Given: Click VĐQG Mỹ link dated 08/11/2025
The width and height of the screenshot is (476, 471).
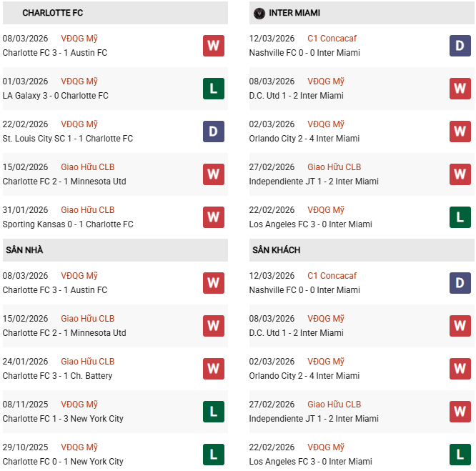Looking at the screenshot, I should [79, 405].
